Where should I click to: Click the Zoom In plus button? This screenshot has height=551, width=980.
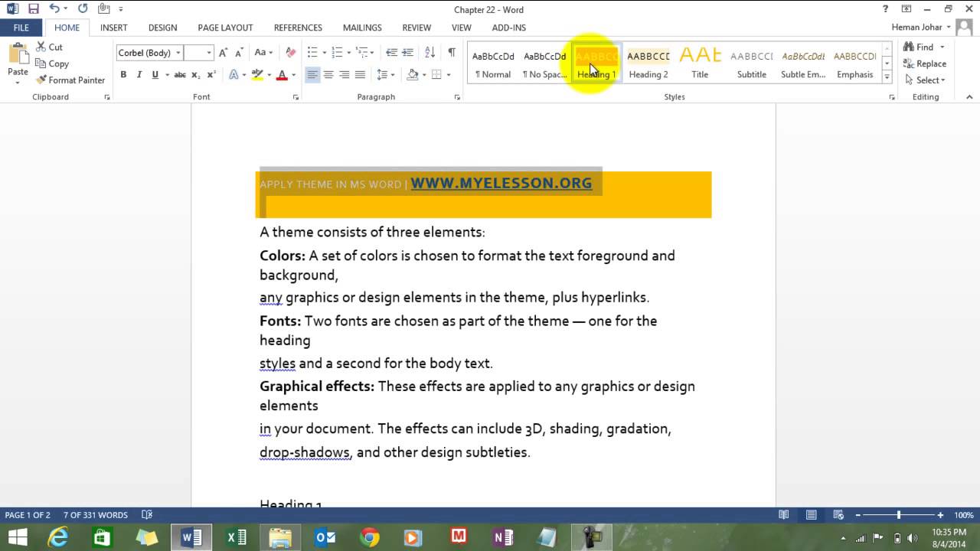940,515
